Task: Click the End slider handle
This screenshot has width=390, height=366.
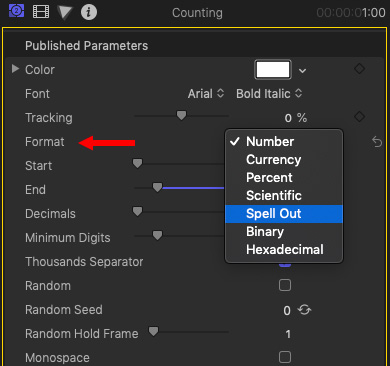Action: 157,187
